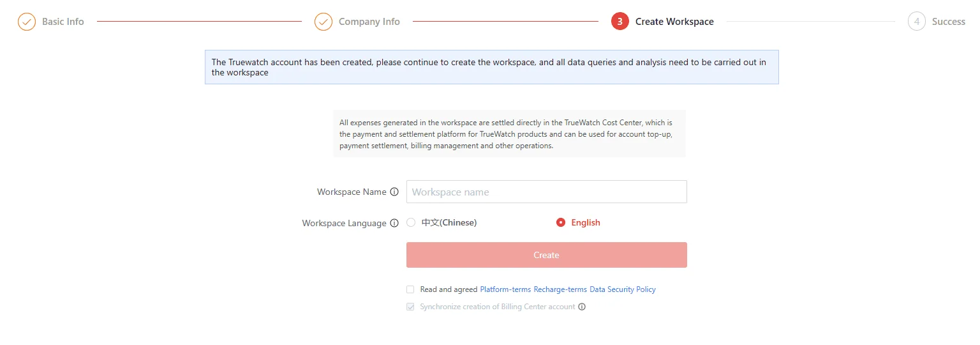Click the Basic Info checkmark step icon
The height and width of the screenshot is (345, 980).
click(27, 22)
